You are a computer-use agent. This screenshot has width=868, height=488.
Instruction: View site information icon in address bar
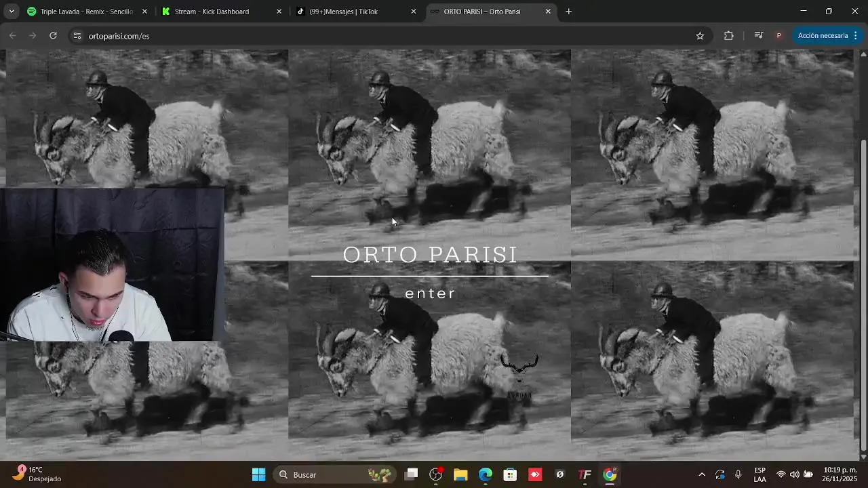77,36
